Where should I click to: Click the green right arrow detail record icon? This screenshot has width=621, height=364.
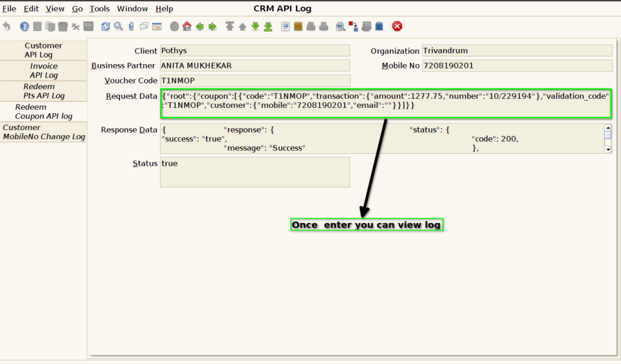[213, 27]
